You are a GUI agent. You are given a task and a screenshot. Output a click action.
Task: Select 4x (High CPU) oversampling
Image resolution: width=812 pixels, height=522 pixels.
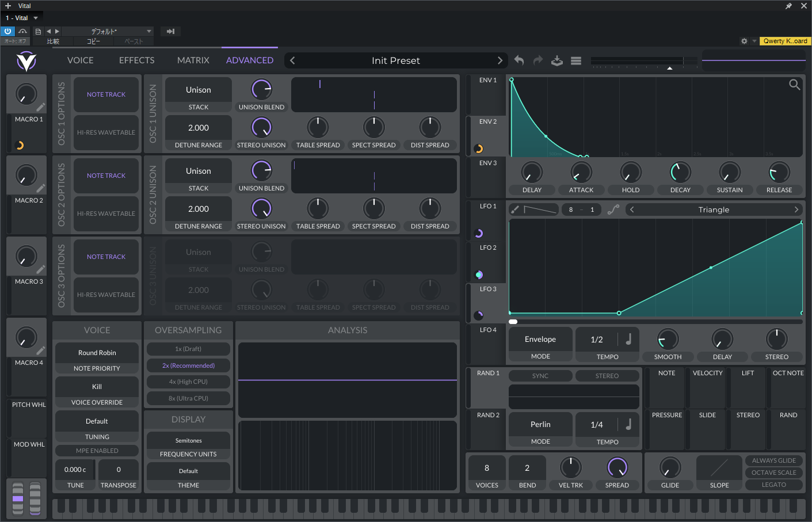pyautogui.click(x=188, y=382)
